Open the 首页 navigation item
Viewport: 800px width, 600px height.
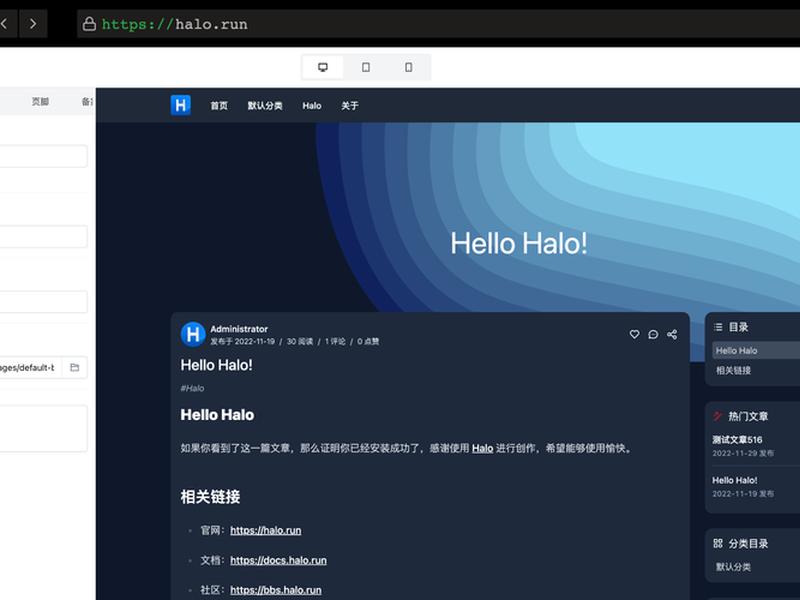pyautogui.click(x=219, y=106)
